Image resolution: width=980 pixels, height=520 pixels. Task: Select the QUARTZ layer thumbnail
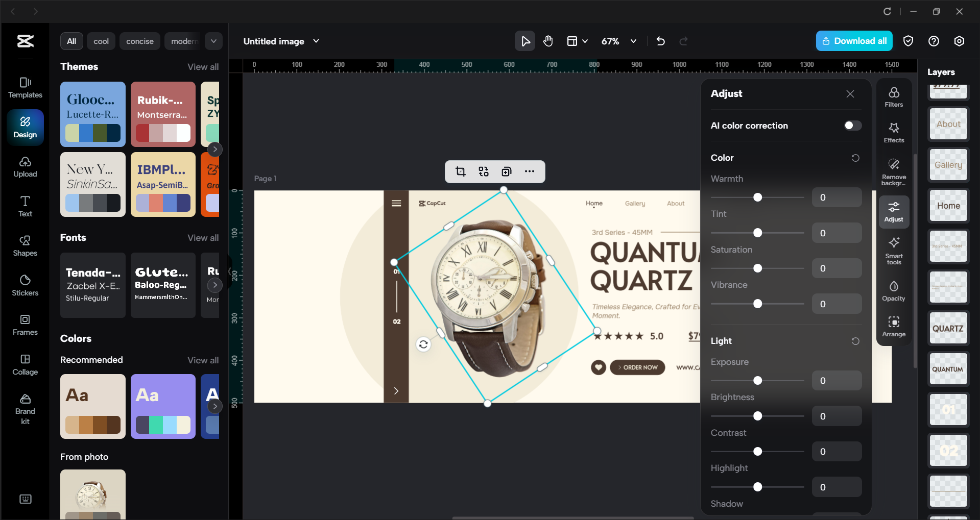pos(948,328)
